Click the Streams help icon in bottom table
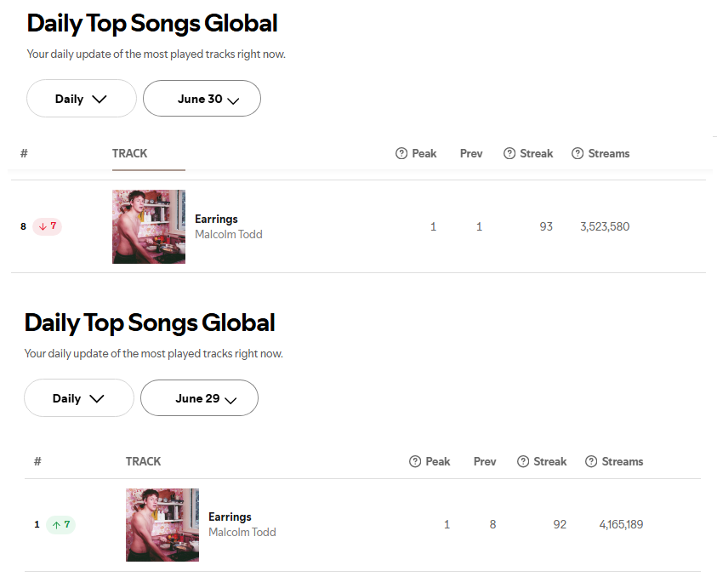This screenshot has width=717, height=588. [x=591, y=461]
